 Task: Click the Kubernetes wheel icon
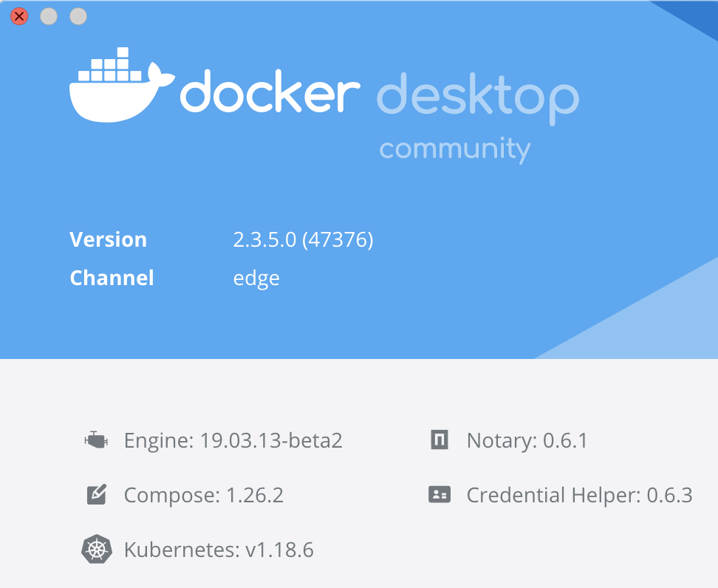97,549
